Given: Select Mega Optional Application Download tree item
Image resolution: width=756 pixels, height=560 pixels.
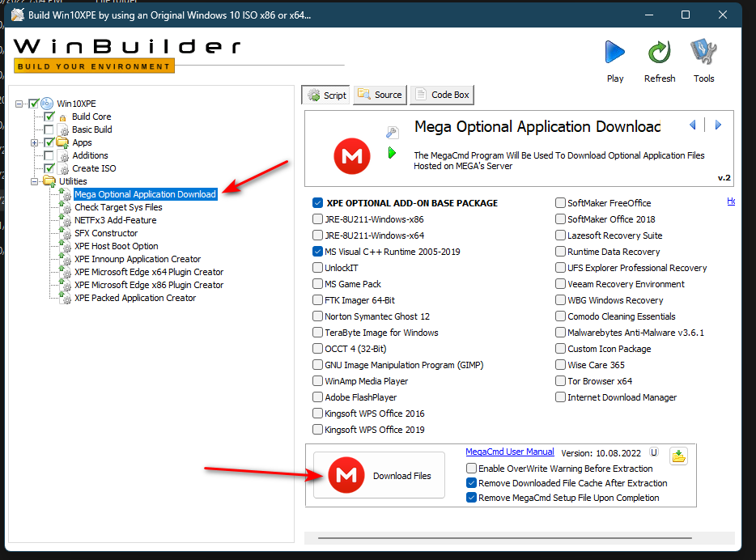Looking at the screenshot, I should click(x=145, y=194).
